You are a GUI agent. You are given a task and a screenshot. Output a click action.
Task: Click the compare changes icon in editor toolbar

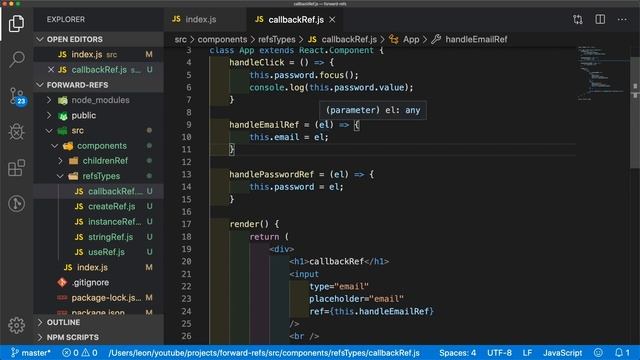tap(578, 19)
